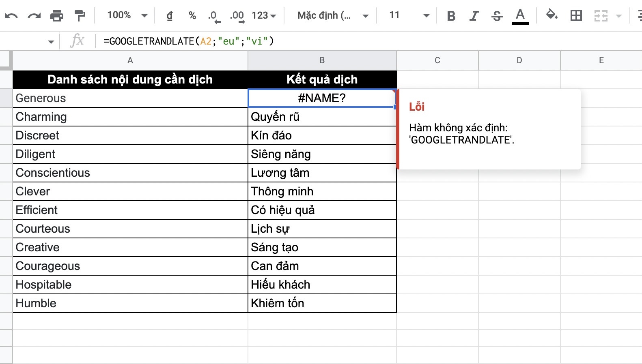Select column C header

pos(437,60)
